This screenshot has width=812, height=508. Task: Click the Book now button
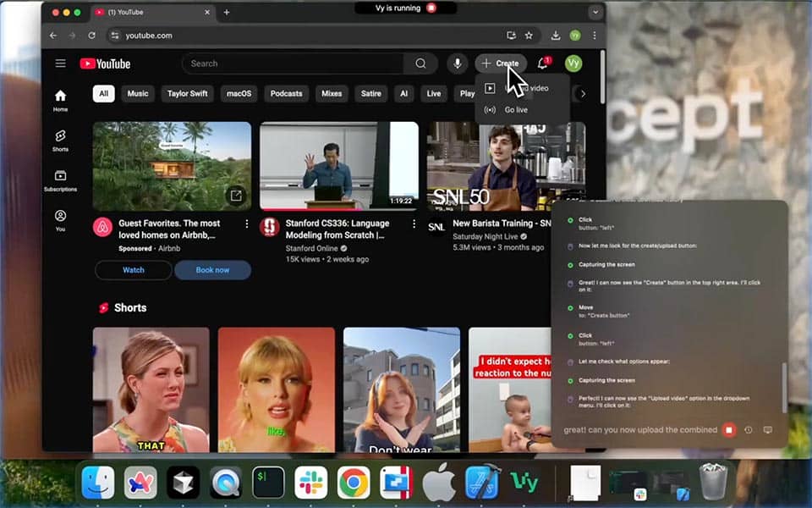pos(212,270)
